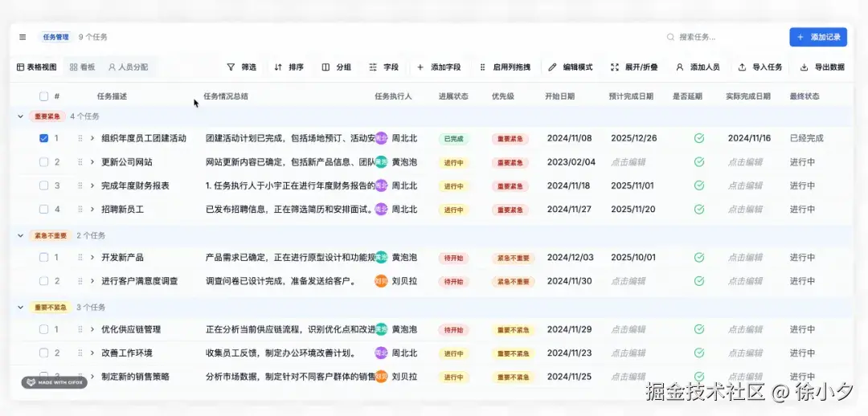
Task: Click the 添加人员 button
Action: [x=698, y=67]
